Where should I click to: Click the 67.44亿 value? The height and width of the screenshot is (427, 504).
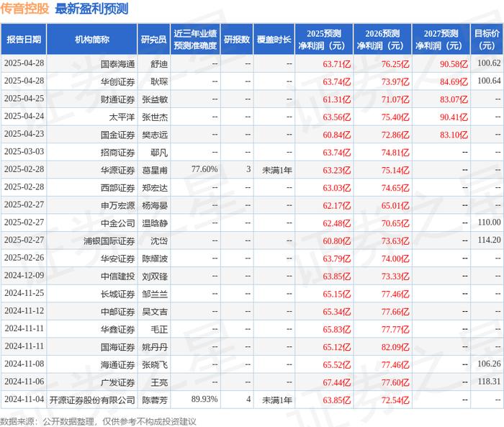click(337, 382)
